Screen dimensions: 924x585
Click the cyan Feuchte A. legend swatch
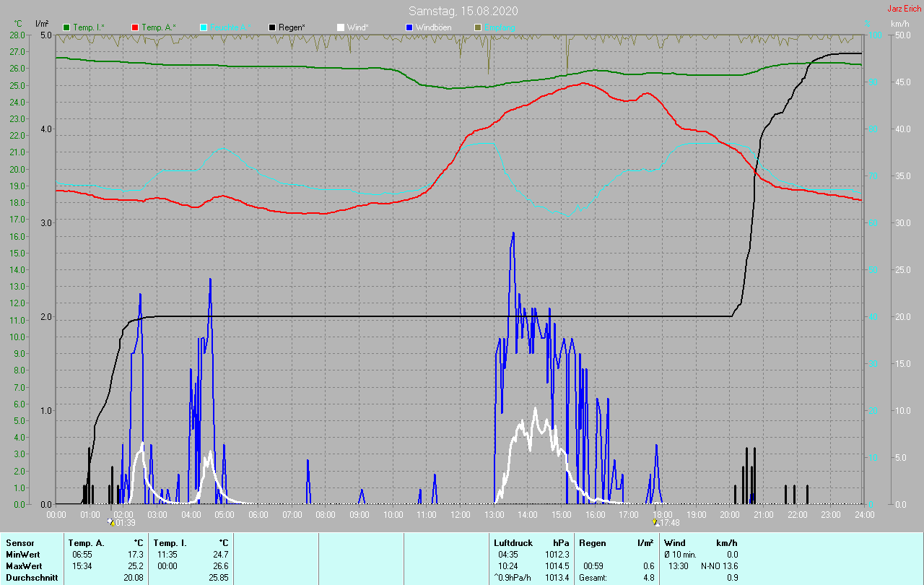coord(204,27)
